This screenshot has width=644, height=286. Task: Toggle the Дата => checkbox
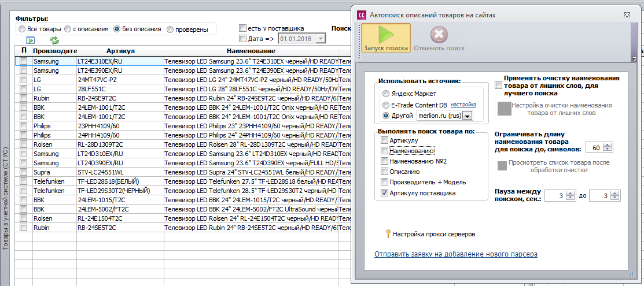coord(242,39)
